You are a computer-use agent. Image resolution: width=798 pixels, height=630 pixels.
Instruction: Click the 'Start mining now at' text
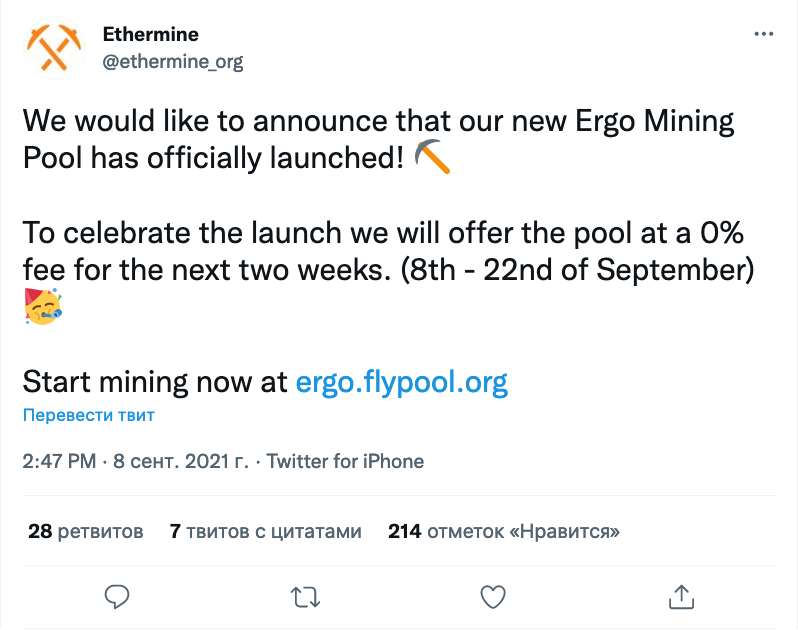(x=155, y=382)
